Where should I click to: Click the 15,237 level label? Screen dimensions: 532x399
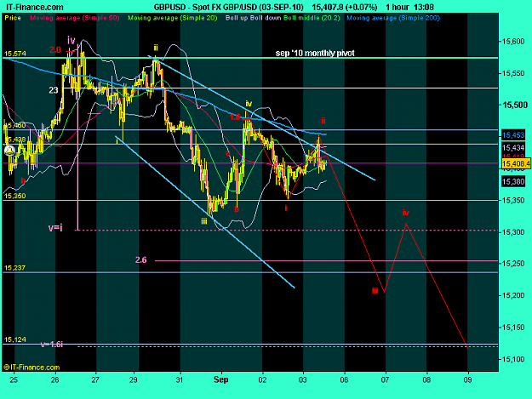tap(15, 268)
